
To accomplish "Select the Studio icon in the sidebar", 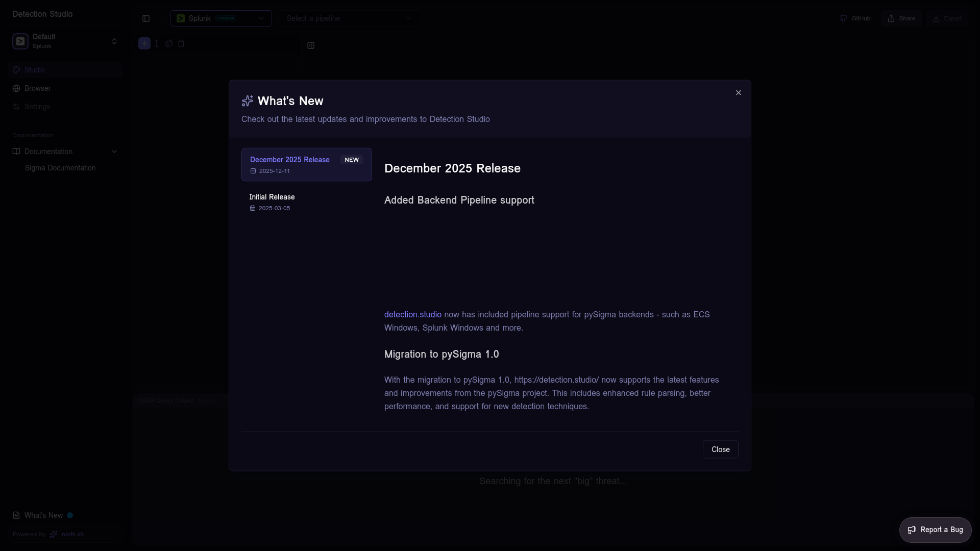I will tap(16, 70).
